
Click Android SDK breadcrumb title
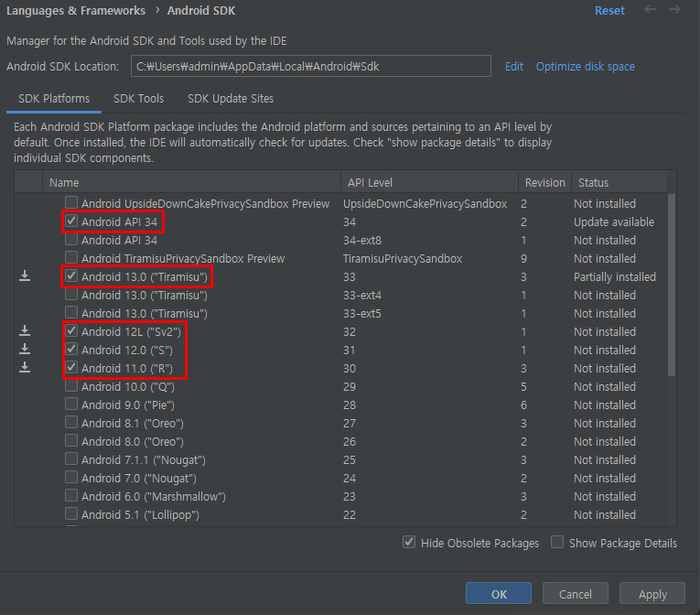point(201,11)
